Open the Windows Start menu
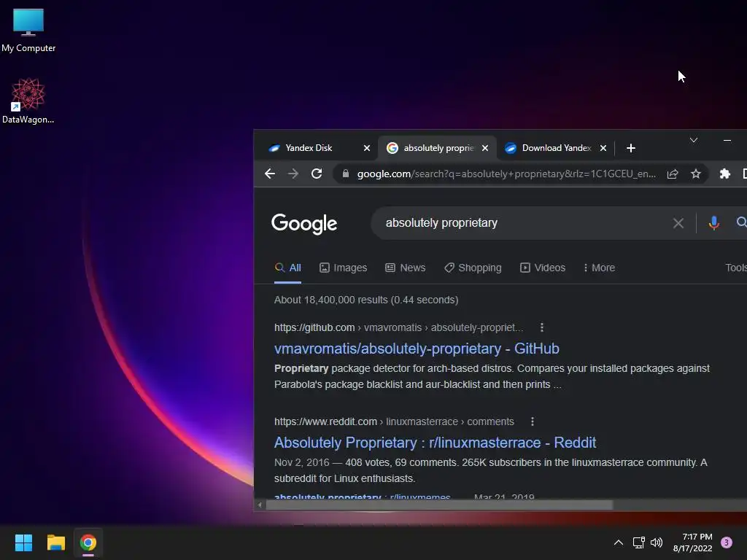747x560 pixels. [23, 542]
